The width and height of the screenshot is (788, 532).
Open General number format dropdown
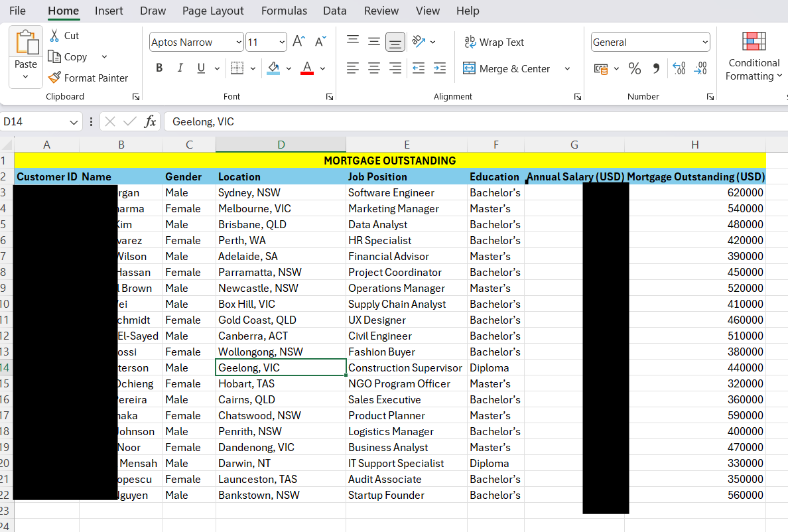pos(706,42)
